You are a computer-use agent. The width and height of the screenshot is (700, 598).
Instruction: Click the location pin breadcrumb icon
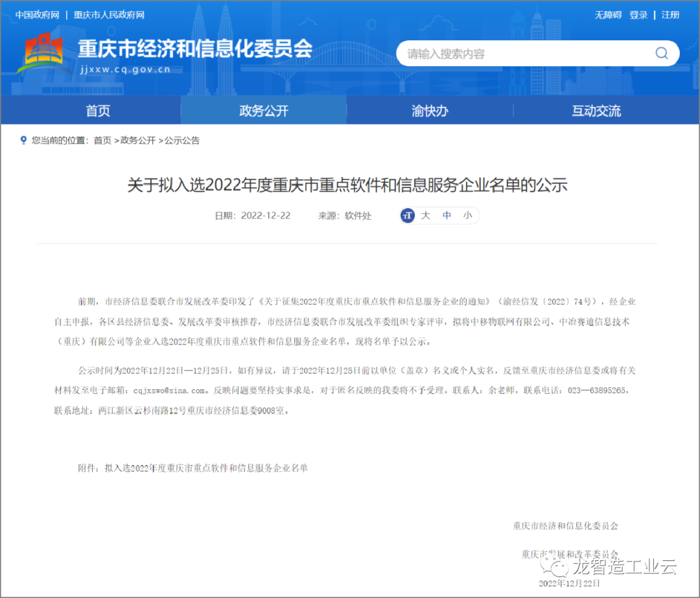[x=24, y=140]
